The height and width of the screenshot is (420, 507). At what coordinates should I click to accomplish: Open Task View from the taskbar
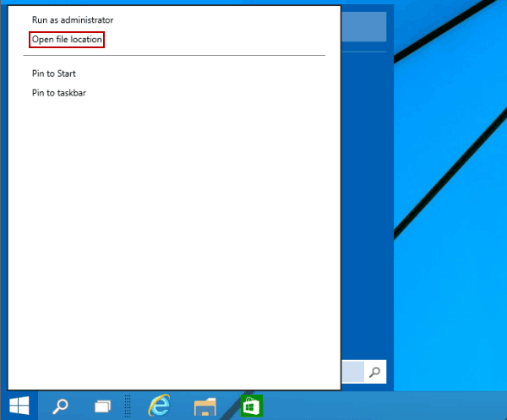point(102,406)
